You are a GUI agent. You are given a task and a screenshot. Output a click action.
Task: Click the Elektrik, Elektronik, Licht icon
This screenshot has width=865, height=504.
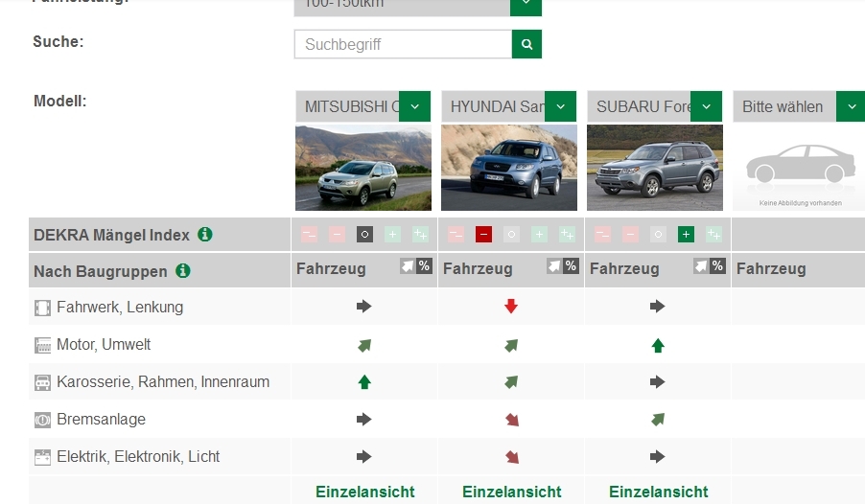pyautogui.click(x=42, y=457)
